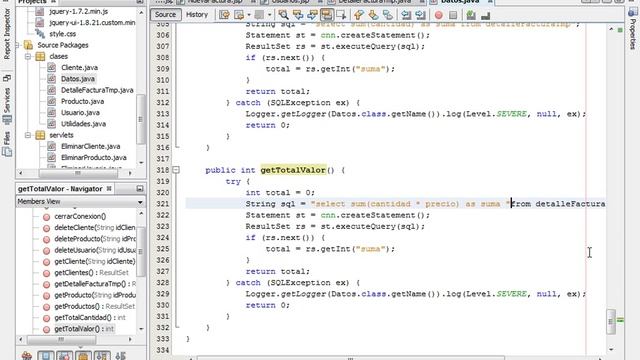Click the Find Previous Occurrence icon
Image resolution: width=640 pixels, height=360 pixels.
pyautogui.click(x=298, y=15)
